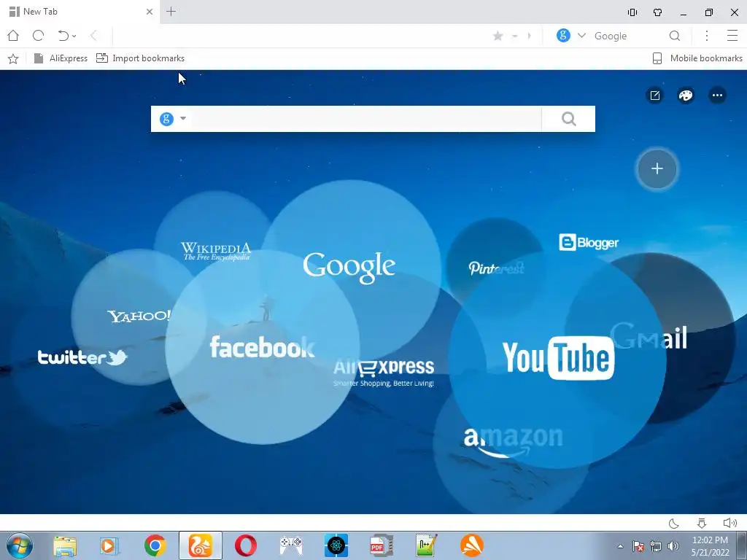
Task: Open a new tab with plus button
Action: tap(171, 12)
